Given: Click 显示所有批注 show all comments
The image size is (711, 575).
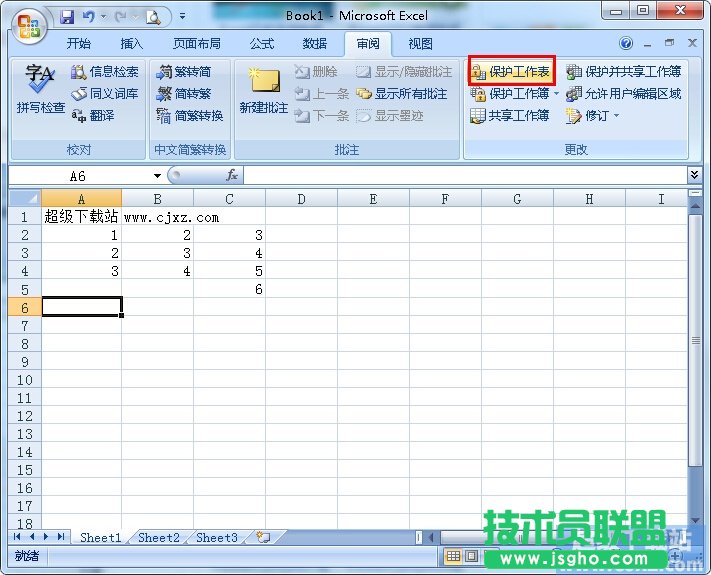Looking at the screenshot, I should click(402, 93).
